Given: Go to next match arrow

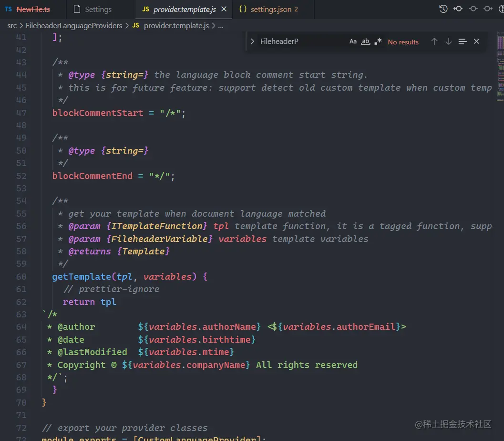Looking at the screenshot, I should [x=448, y=42].
